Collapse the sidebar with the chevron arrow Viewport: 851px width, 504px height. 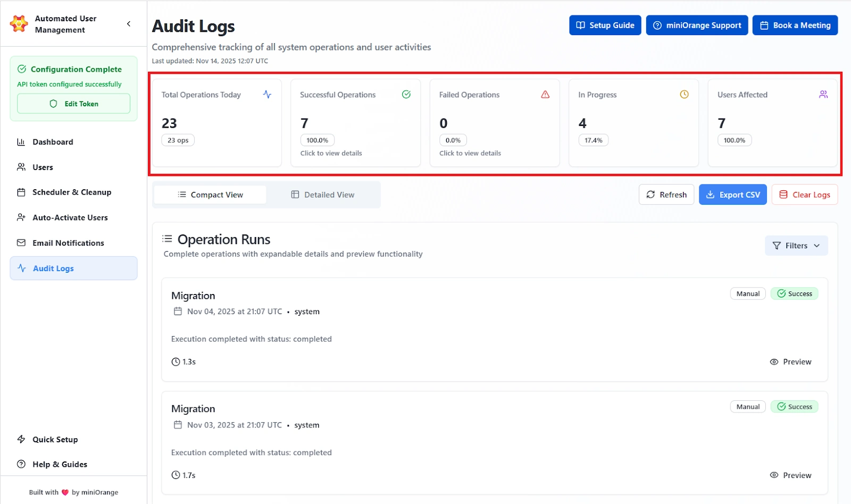point(128,23)
